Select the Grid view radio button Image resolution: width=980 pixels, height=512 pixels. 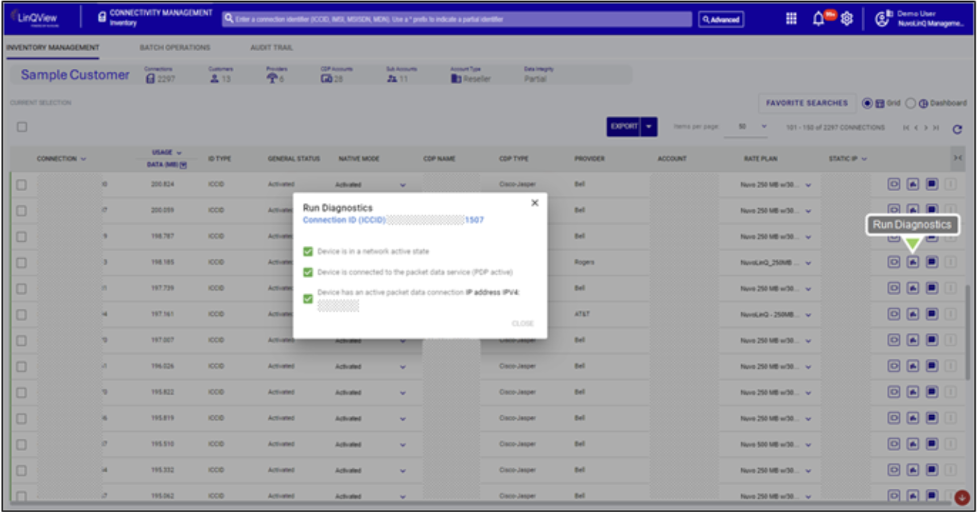pyautogui.click(x=867, y=103)
